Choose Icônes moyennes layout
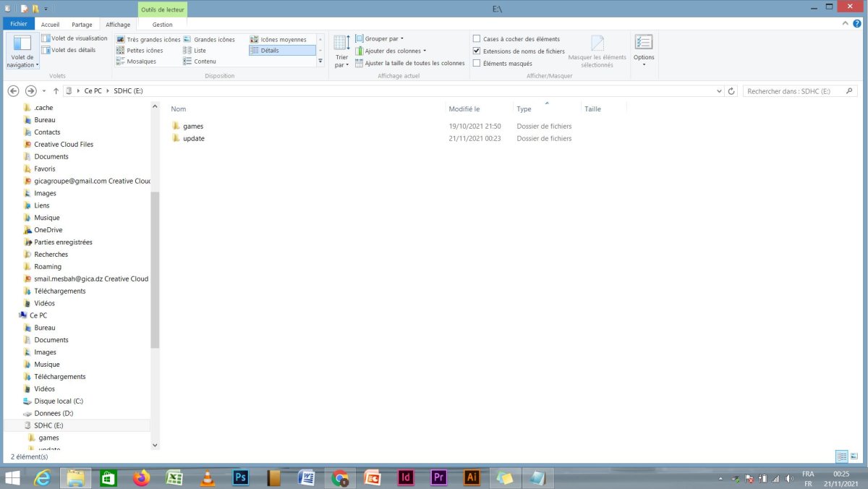Screen dimensions: 868x489 pyautogui.click(x=278, y=40)
